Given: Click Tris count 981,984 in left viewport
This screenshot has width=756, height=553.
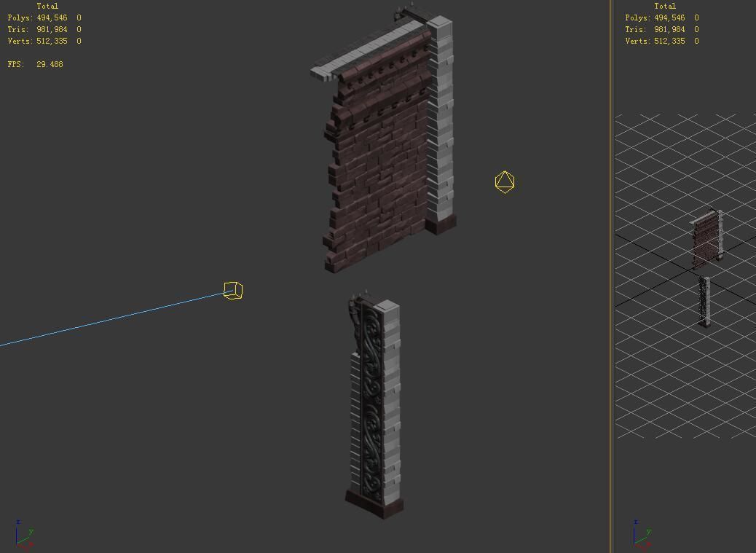Looking at the screenshot, I should 52,29.
